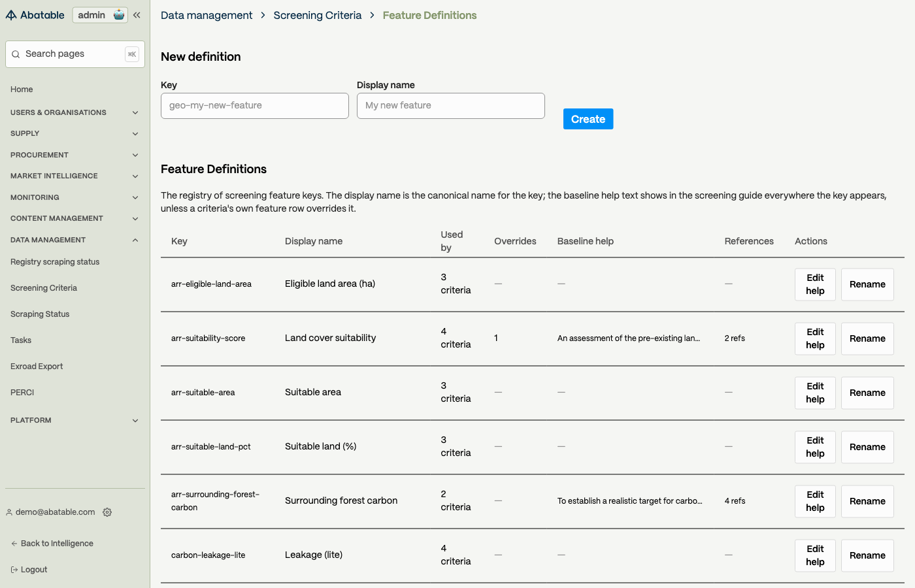Edit help for carbon-leakage-lite

(x=815, y=555)
